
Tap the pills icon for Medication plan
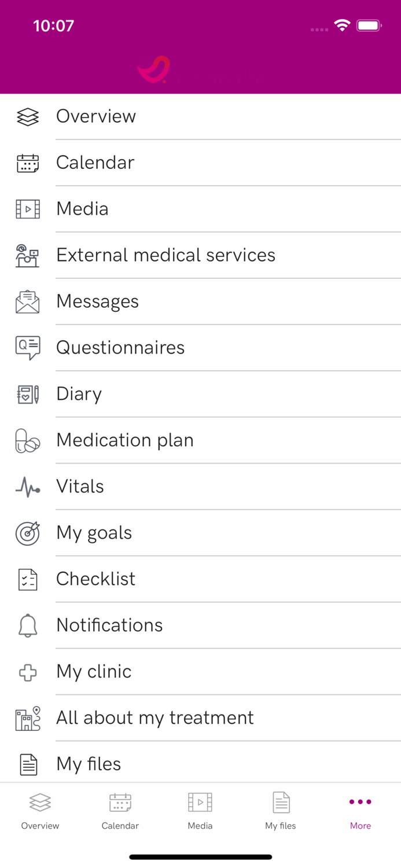click(28, 441)
